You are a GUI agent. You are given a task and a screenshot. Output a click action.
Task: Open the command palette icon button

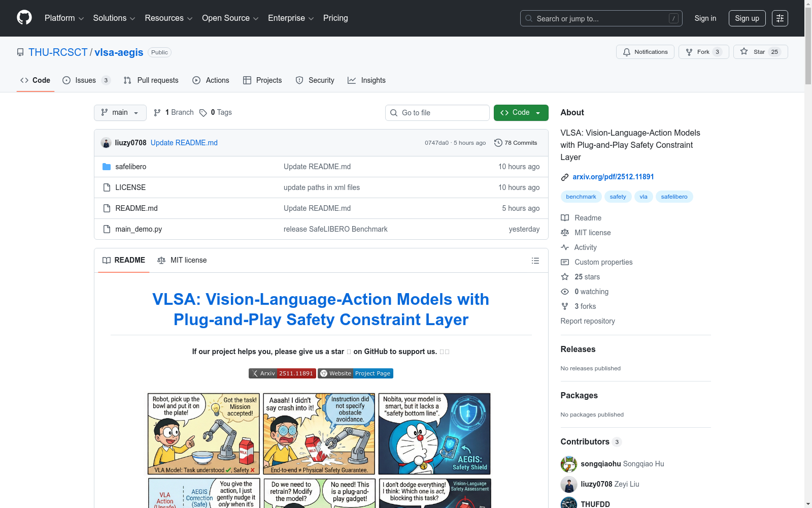pyautogui.click(x=780, y=18)
